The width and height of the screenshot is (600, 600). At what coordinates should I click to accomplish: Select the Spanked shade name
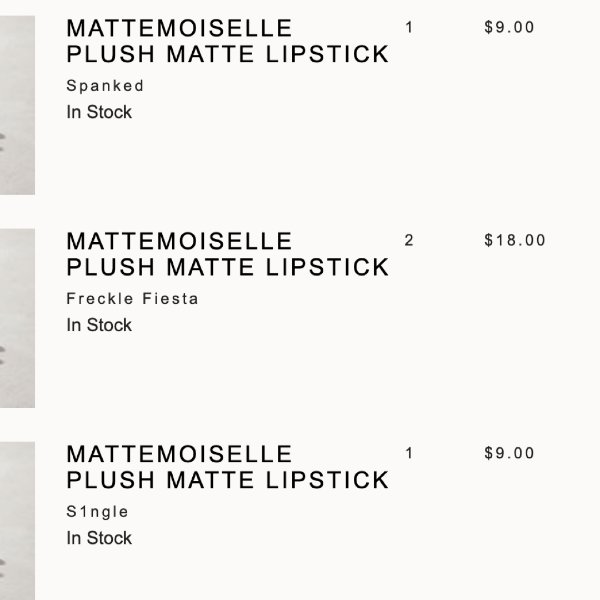(105, 86)
